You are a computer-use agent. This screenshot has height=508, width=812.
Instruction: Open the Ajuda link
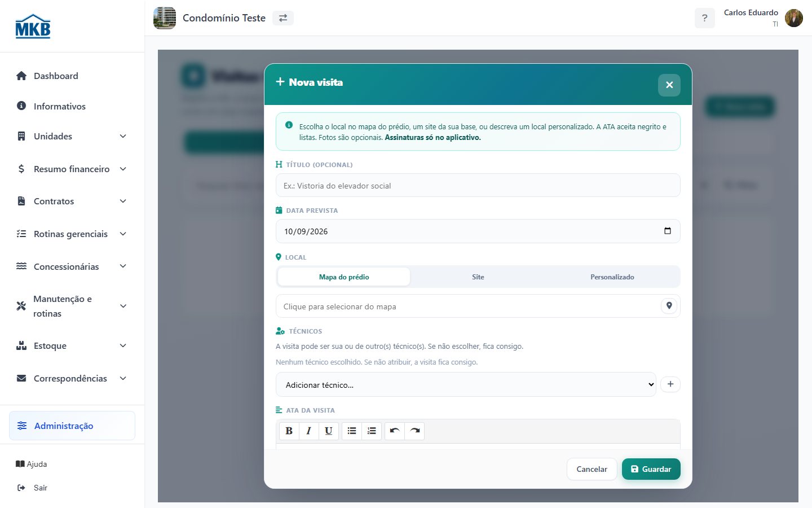click(32, 464)
